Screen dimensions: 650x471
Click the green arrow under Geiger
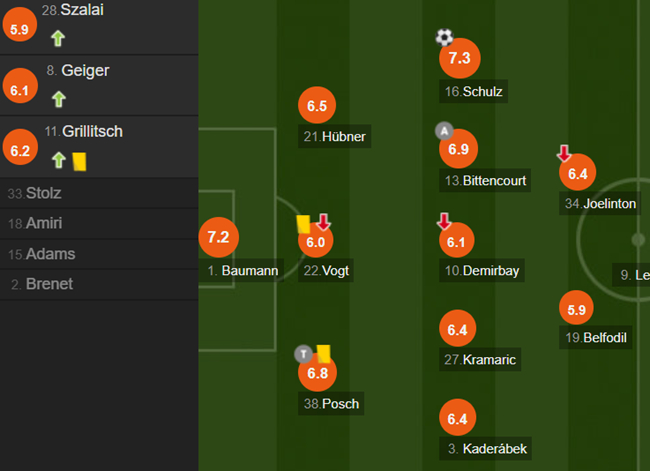coord(59,99)
